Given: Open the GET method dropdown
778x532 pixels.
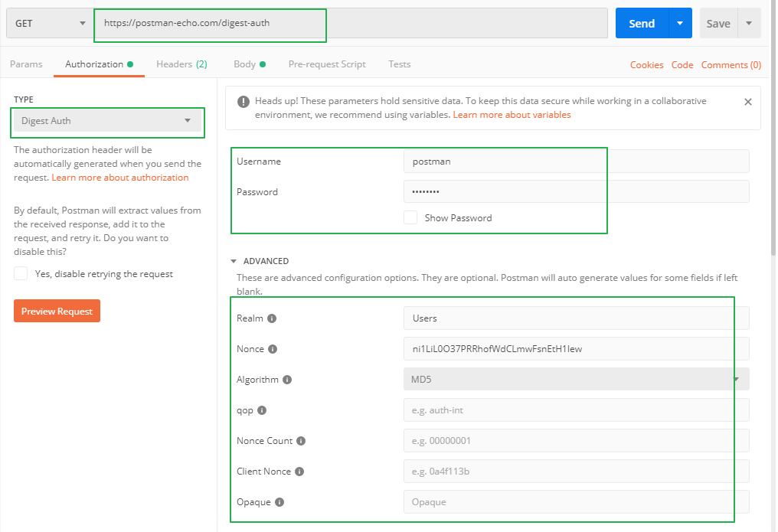Looking at the screenshot, I should pos(50,23).
